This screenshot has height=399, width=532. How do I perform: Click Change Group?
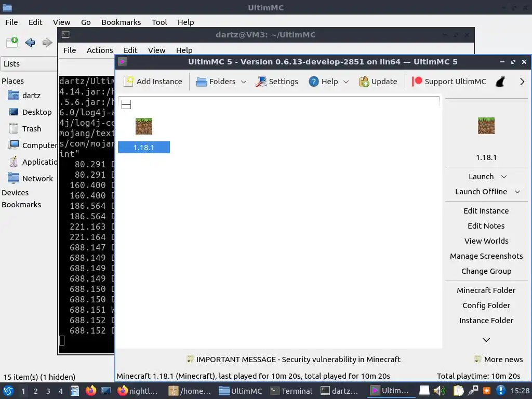(486, 271)
